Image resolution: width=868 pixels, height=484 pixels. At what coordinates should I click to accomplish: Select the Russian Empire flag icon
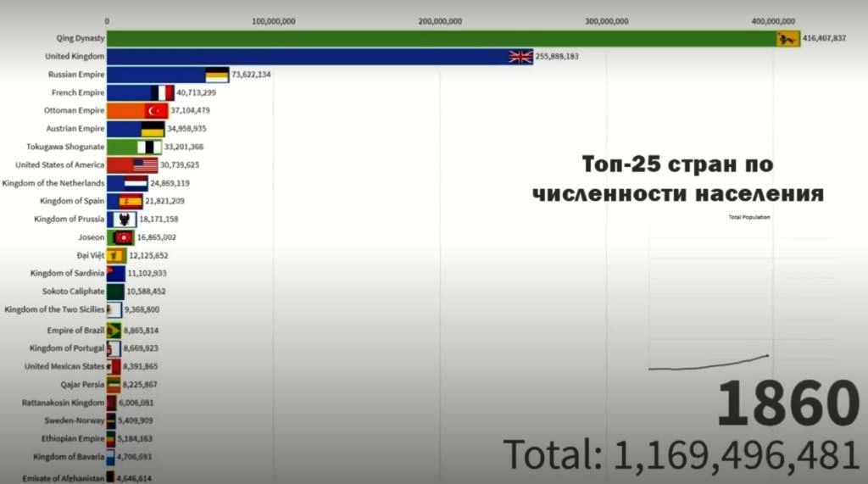tap(216, 75)
